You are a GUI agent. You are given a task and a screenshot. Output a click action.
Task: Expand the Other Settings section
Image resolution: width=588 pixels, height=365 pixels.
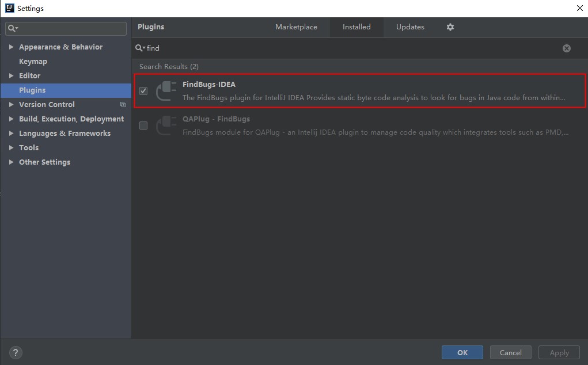coord(11,162)
